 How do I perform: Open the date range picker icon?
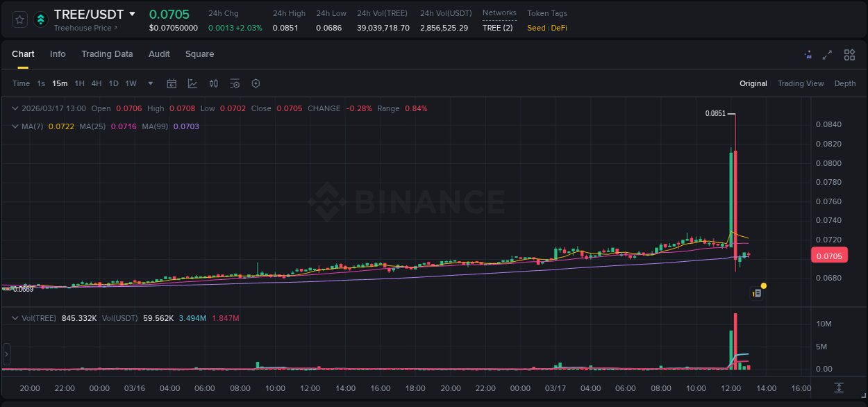pos(172,83)
